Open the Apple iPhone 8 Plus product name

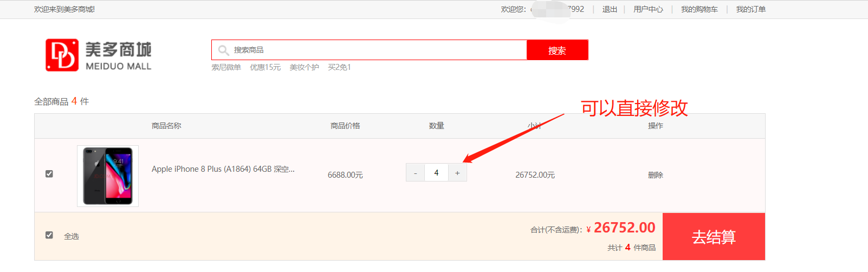(223, 169)
